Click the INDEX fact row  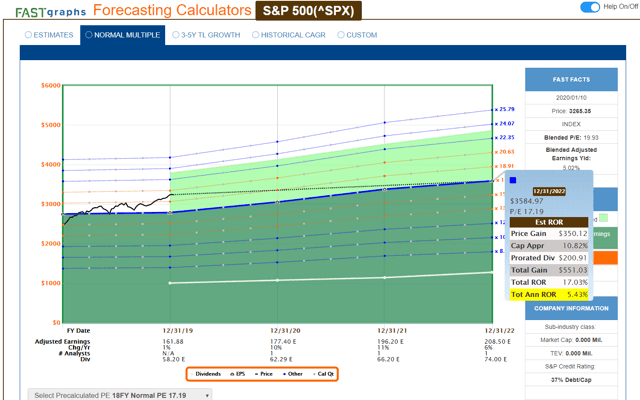click(571, 124)
